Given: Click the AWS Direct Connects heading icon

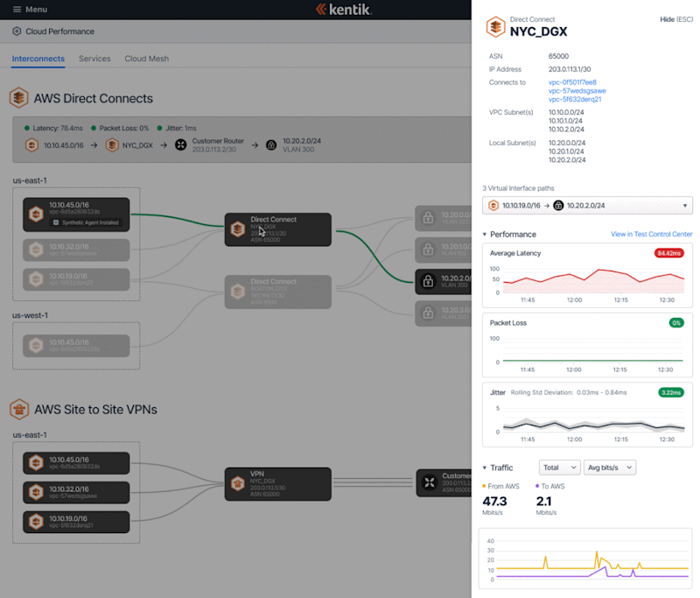Looking at the screenshot, I should (18, 98).
